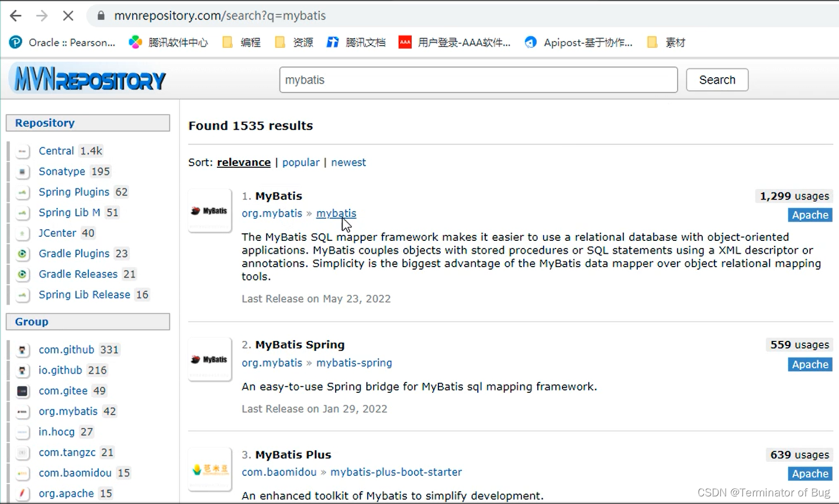Open the mybatis-plus-boot-starter link

coord(396,472)
